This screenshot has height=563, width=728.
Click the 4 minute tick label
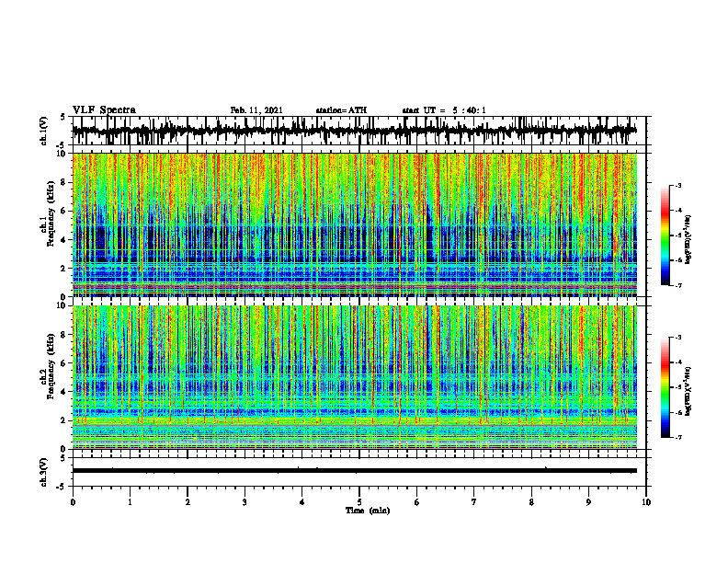tap(302, 502)
